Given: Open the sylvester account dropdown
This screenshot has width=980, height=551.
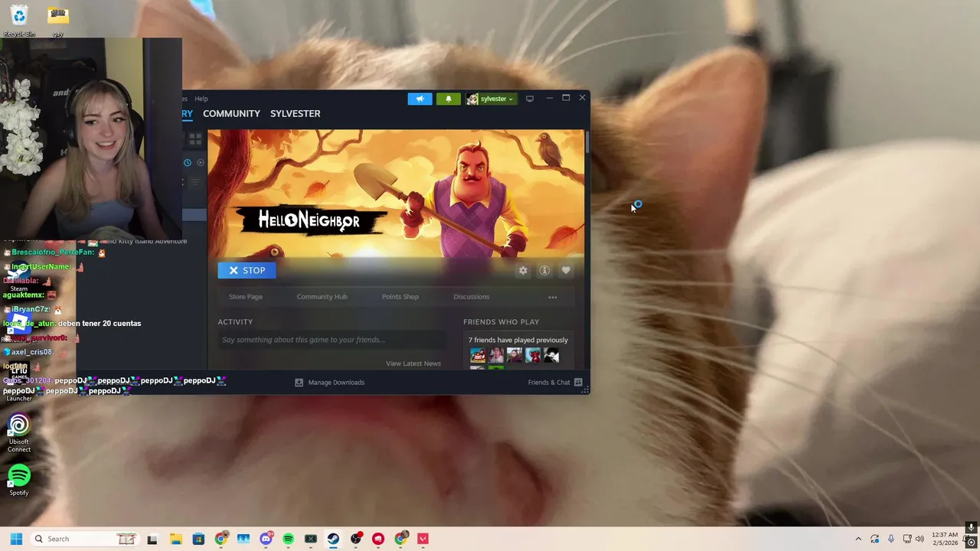Looking at the screenshot, I should [x=491, y=99].
